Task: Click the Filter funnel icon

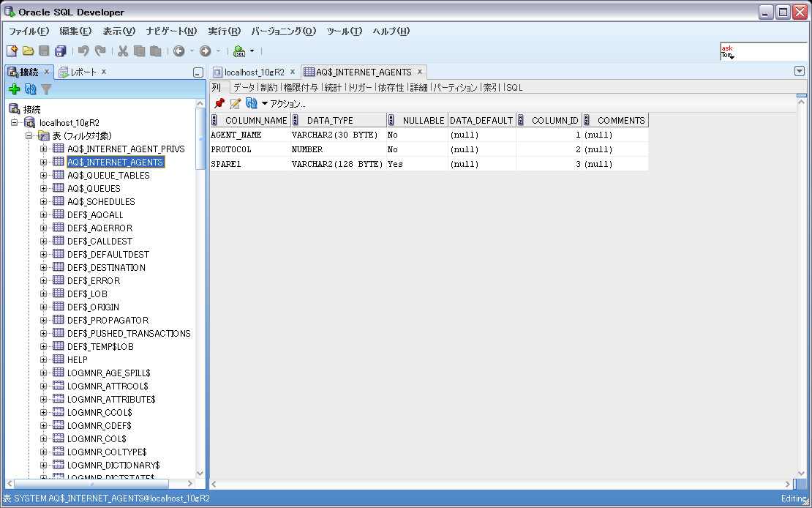Action: [46, 90]
